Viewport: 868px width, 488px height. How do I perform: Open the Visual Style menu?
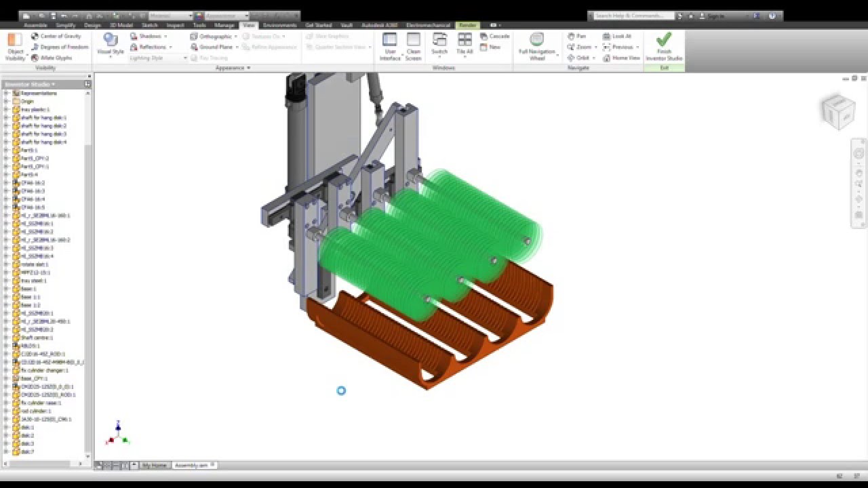[110, 45]
